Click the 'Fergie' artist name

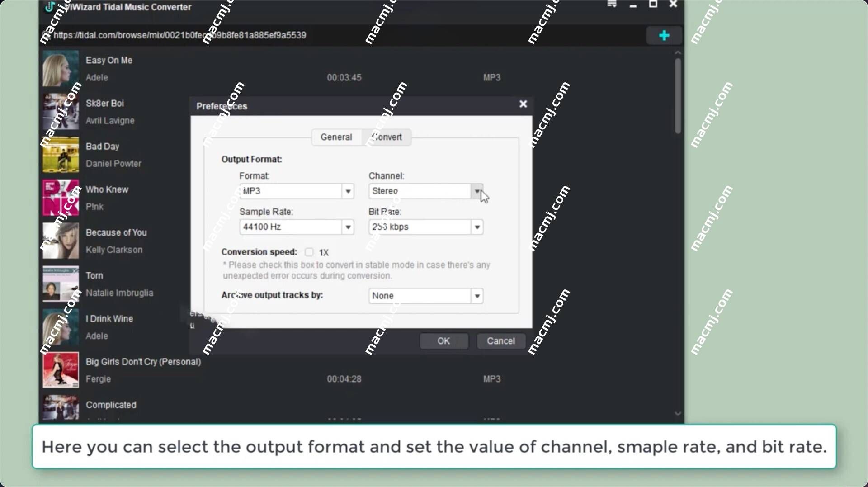pyautogui.click(x=98, y=379)
